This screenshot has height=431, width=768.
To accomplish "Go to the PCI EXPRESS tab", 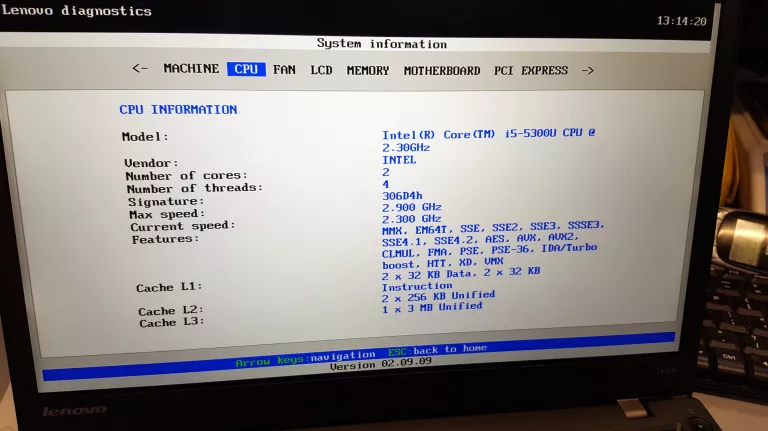I will pos(531,71).
